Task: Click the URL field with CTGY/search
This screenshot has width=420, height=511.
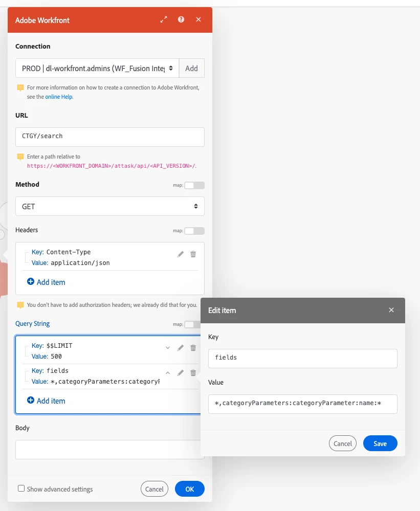Action: click(x=110, y=137)
